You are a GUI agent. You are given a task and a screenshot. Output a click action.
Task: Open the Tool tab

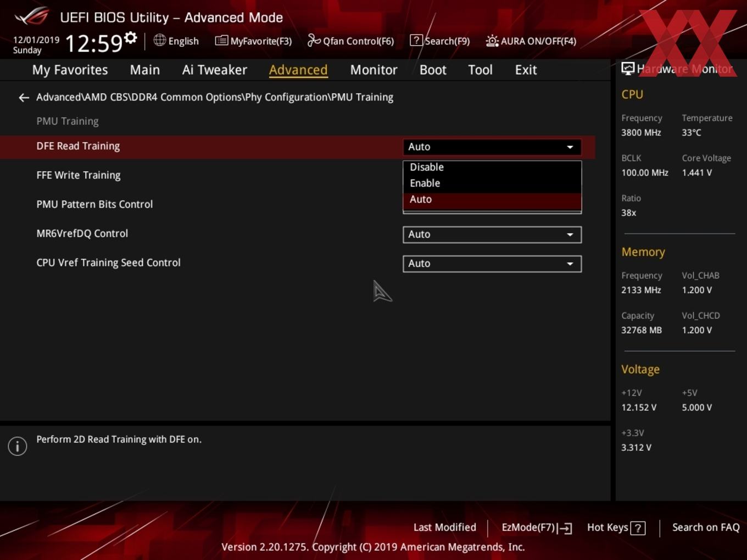click(x=480, y=70)
